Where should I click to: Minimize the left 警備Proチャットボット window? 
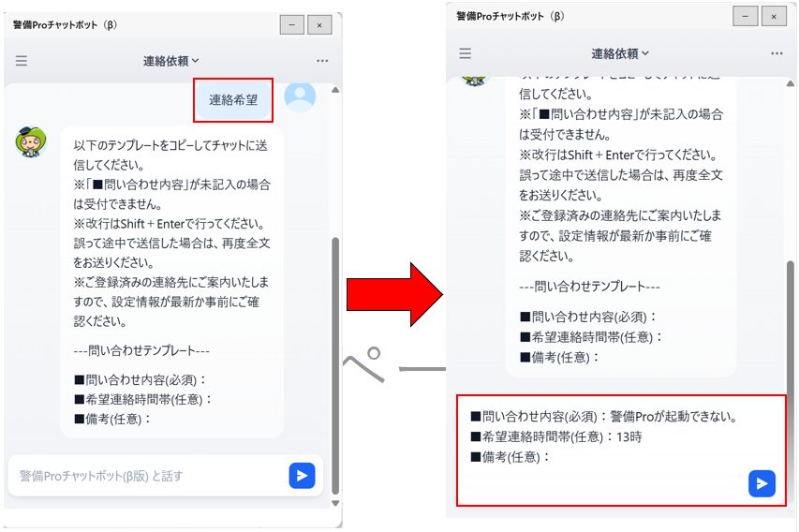coord(292,25)
